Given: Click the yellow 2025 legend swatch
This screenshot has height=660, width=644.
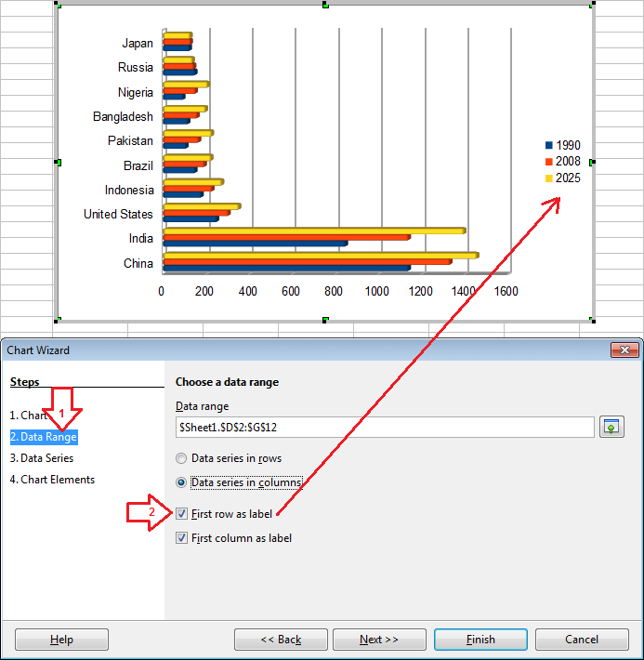Looking at the screenshot, I should click(548, 178).
